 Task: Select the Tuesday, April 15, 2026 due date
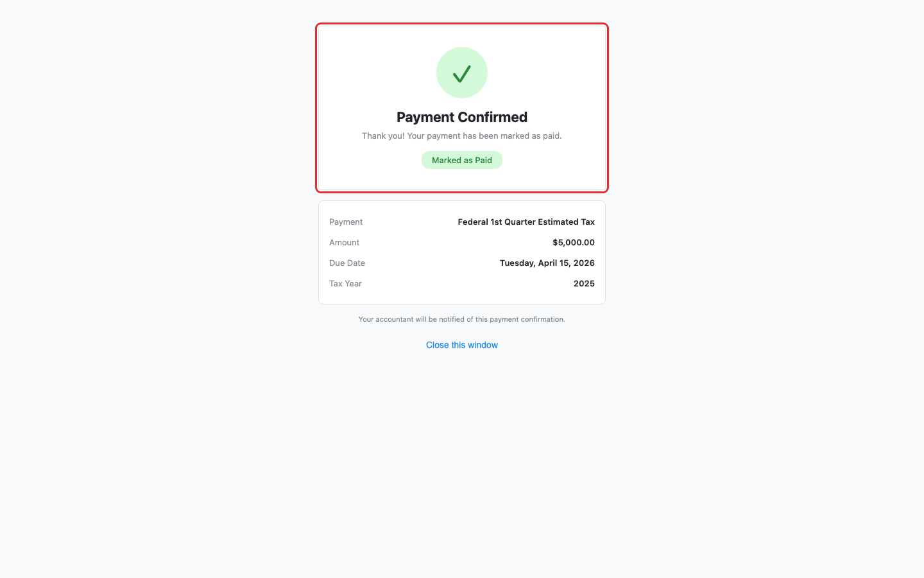click(x=547, y=263)
